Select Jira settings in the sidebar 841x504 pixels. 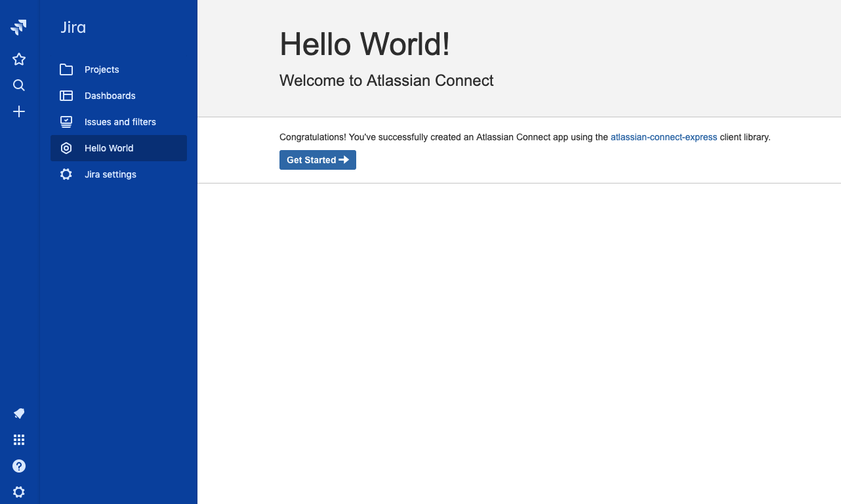[110, 174]
